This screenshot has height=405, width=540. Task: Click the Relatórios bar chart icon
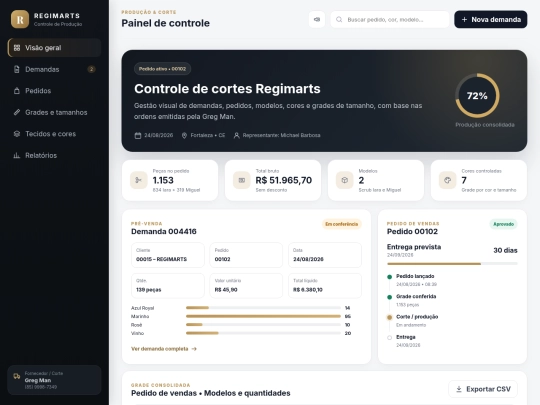coord(17,155)
